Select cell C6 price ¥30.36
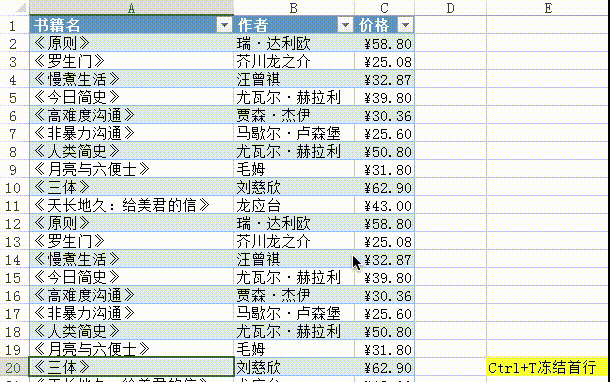 click(x=384, y=115)
